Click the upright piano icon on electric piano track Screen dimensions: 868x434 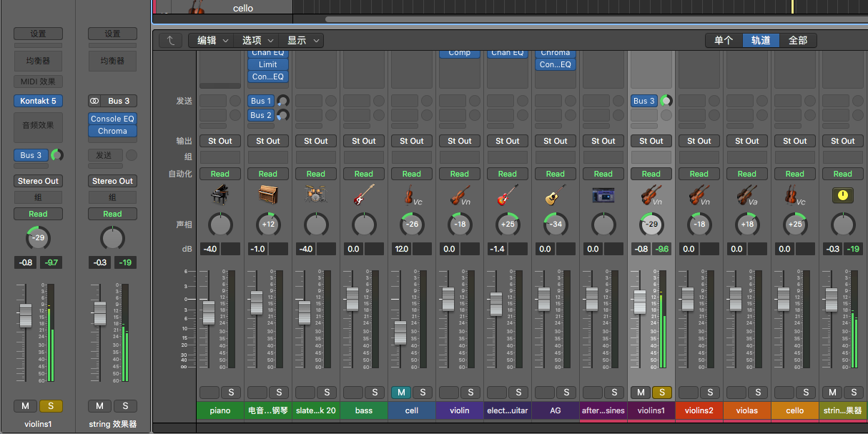point(267,195)
